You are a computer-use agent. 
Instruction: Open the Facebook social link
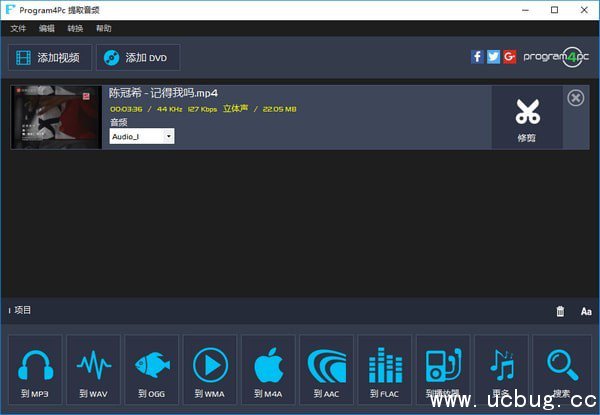coord(477,57)
